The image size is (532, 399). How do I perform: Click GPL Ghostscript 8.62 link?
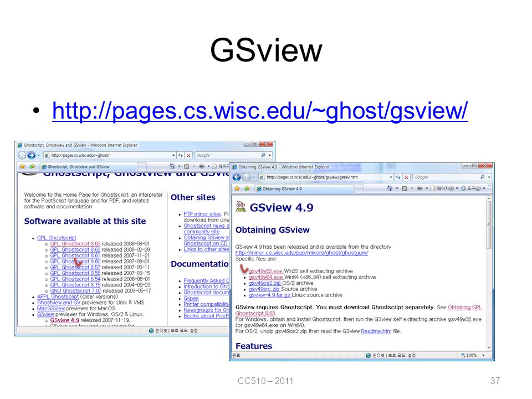[x=75, y=250]
